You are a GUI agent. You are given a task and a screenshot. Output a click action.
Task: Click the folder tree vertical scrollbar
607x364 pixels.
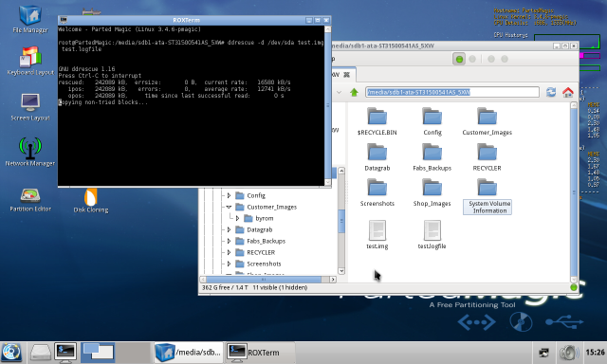coord(341,221)
